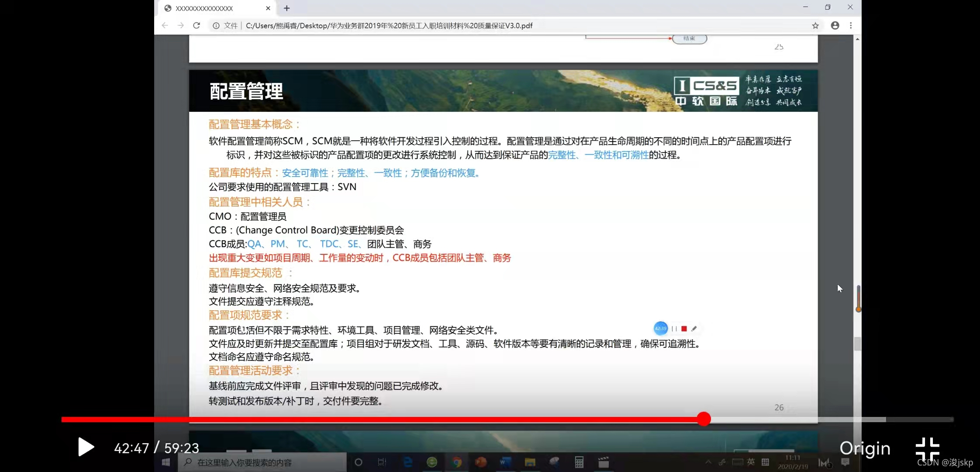
Task: Click the file info icon beside 文件
Action: (216, 26)
